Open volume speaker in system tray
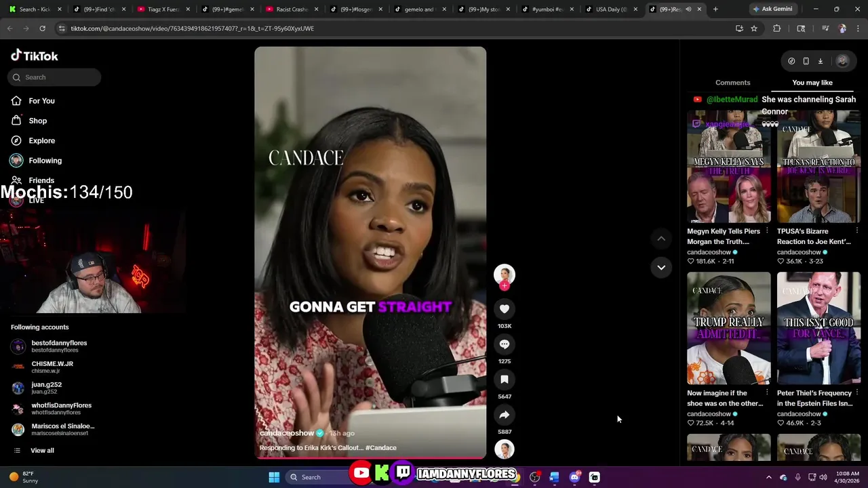 pos(825,477)
